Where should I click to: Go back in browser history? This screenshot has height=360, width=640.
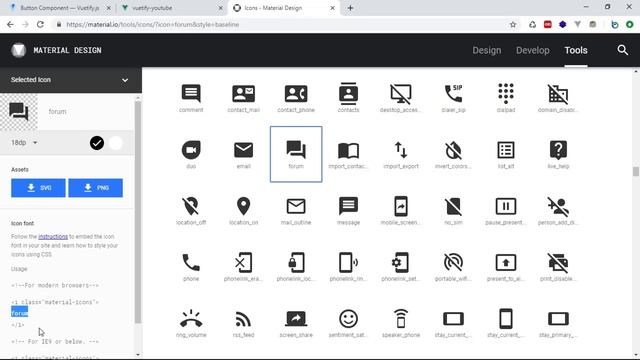[10, 24]
